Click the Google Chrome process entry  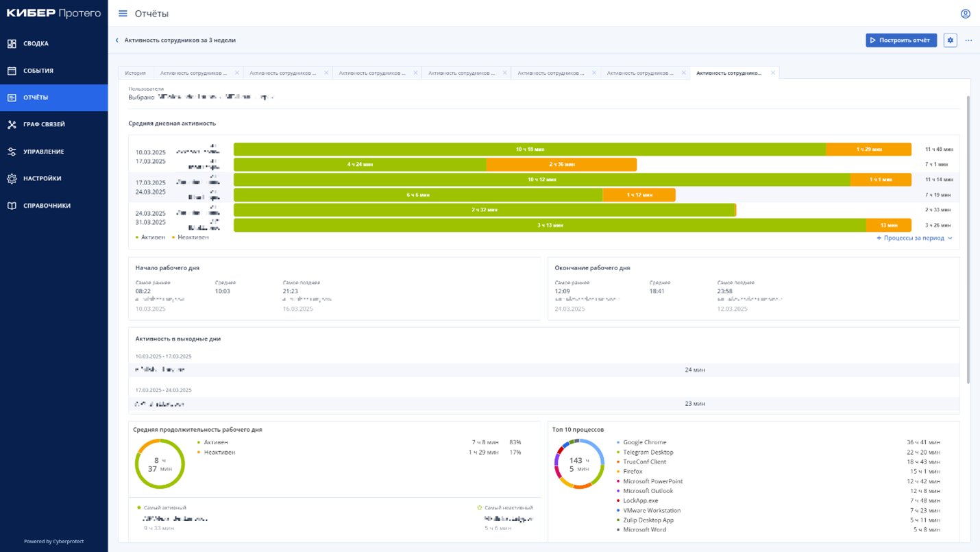(644, 442)
